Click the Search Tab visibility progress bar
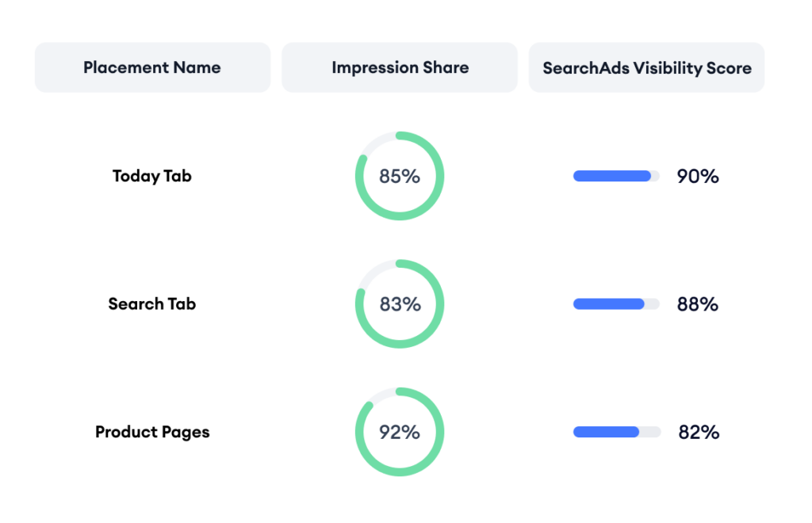The image size is (812, 523). (616, 304)
